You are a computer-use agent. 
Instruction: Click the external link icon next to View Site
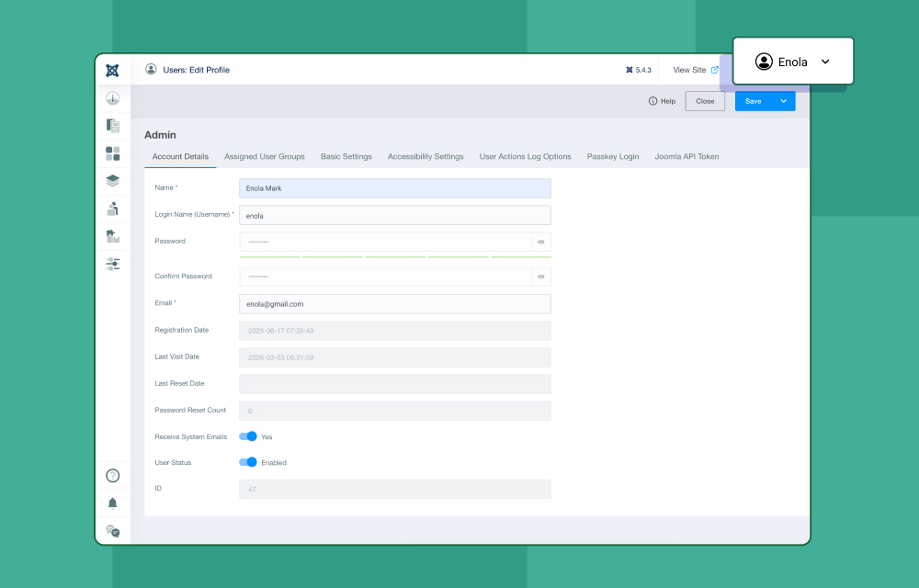pos(714,70)
